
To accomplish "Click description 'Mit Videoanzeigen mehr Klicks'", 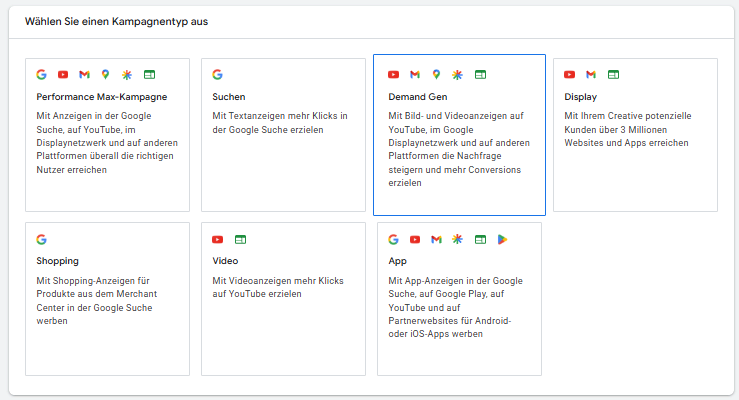I will (x=278, y=287).
